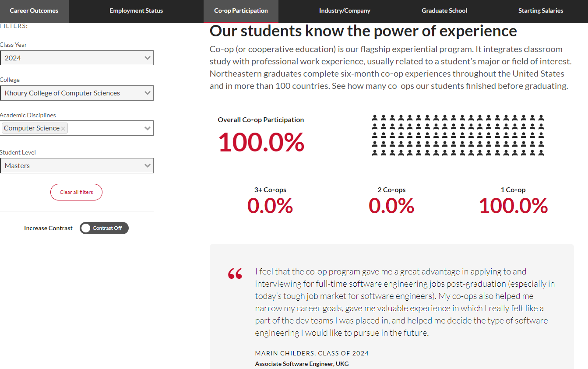Expand the Academic Disciplines chevron
588x369 pixels.
(148, 128)
